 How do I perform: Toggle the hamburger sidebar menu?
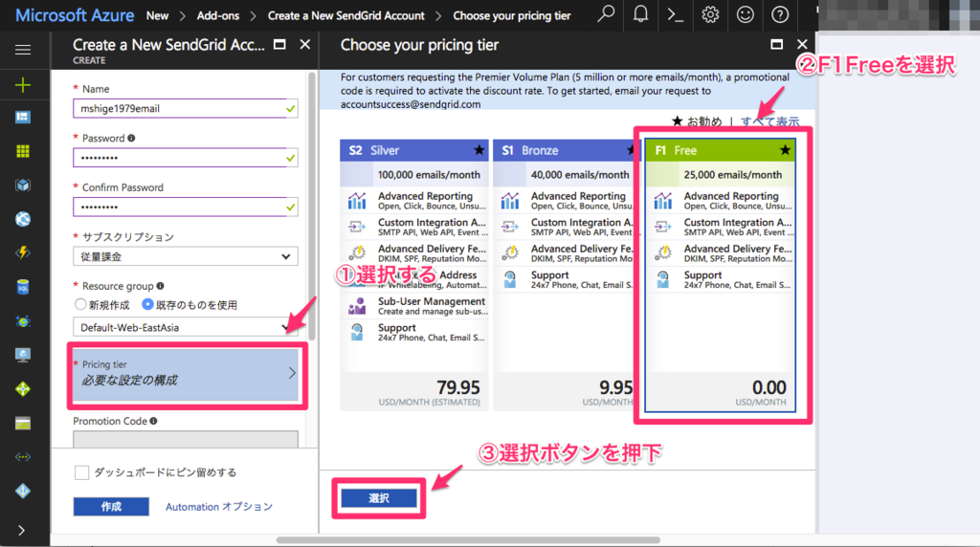point(23,50)
